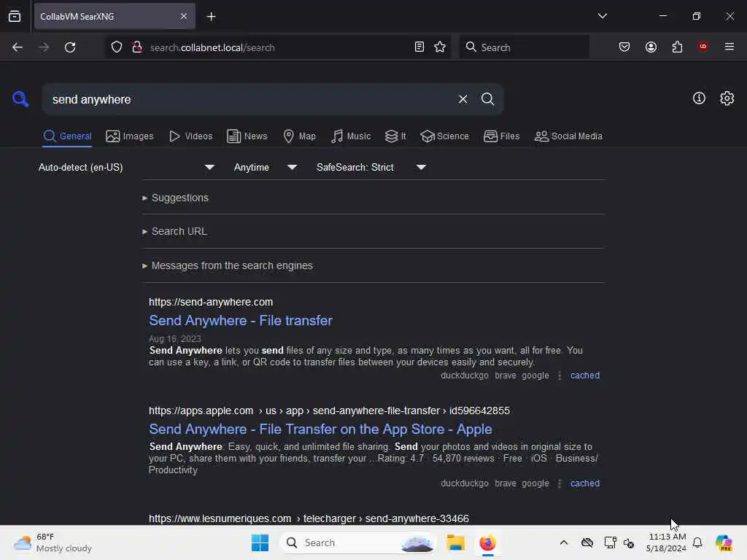Viewport: 747px width, 560px height.
Task: Switch to the News category tab
Action: click(247, 136)
